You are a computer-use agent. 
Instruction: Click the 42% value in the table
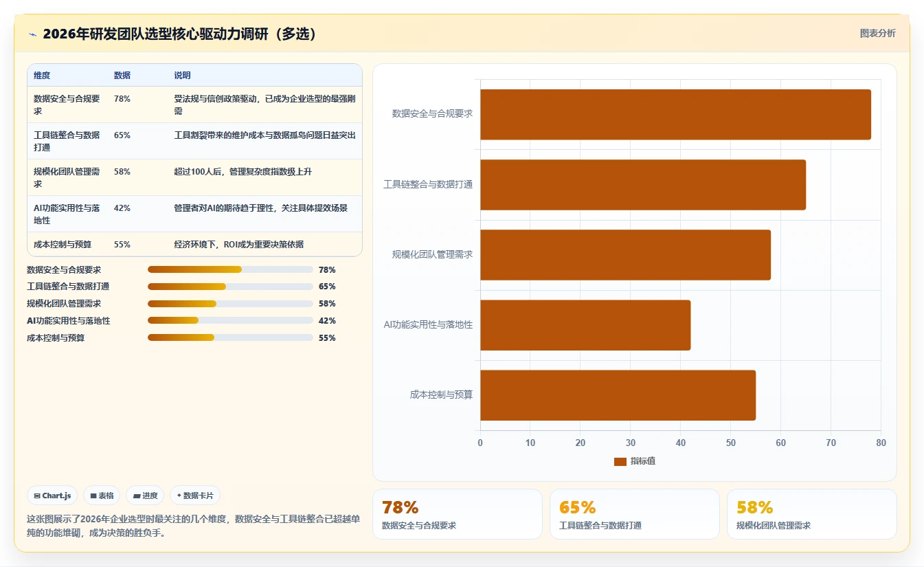pos(122,208)
